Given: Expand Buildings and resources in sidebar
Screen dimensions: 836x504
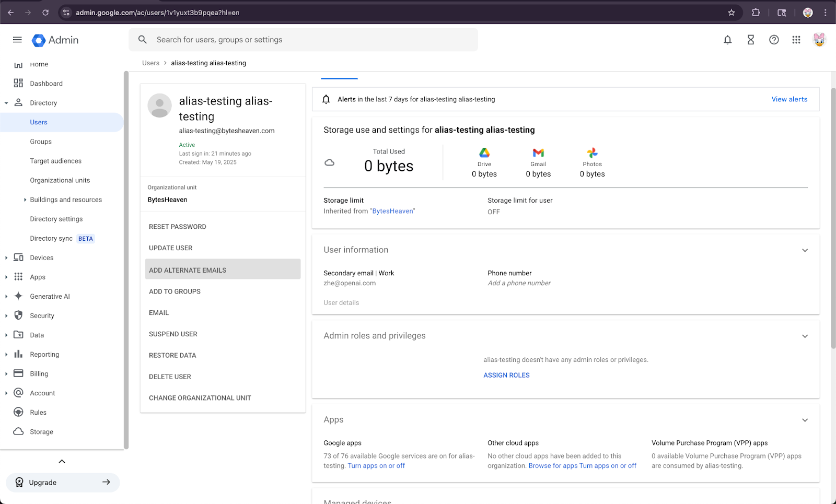Looking at the screenshot, I should pos(25,200).
